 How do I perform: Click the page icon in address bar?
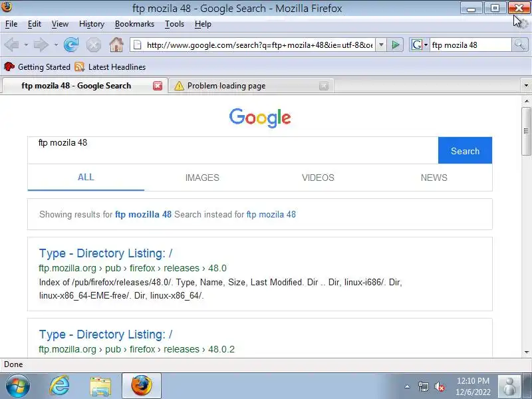[137, 45]
